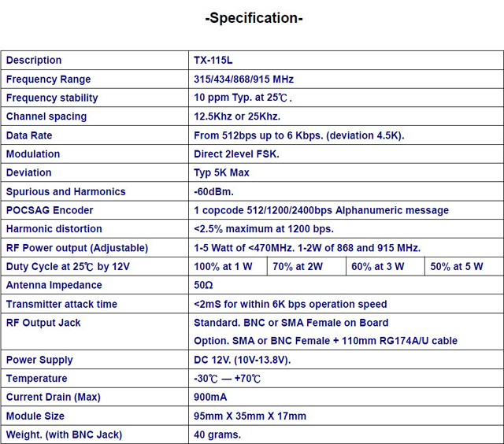Select 'RF Power output (Adjustable)' label
Image resolution: width=504 pixels, height=444 pixels.
[77, 248]
